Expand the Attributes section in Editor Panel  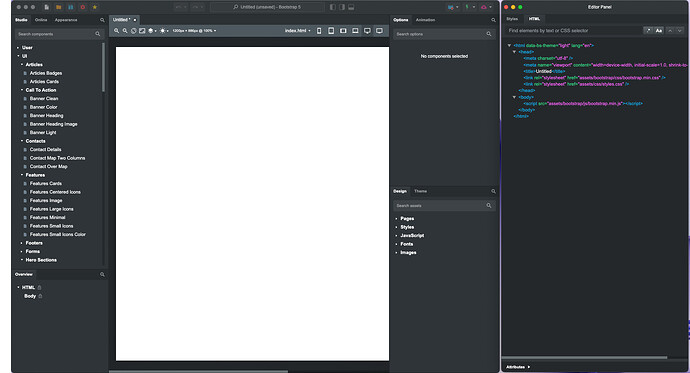coord(518,367)
